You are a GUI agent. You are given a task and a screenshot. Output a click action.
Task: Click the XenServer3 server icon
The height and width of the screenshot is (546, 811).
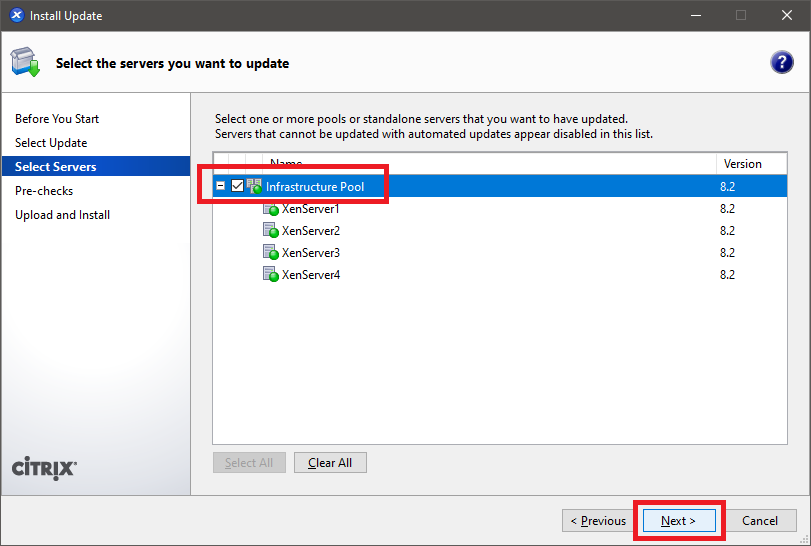click(270, 253)
